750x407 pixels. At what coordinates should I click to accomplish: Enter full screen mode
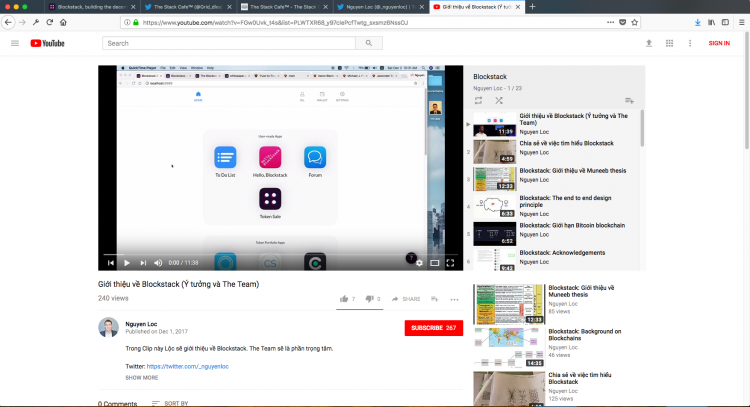pos(450,263)
